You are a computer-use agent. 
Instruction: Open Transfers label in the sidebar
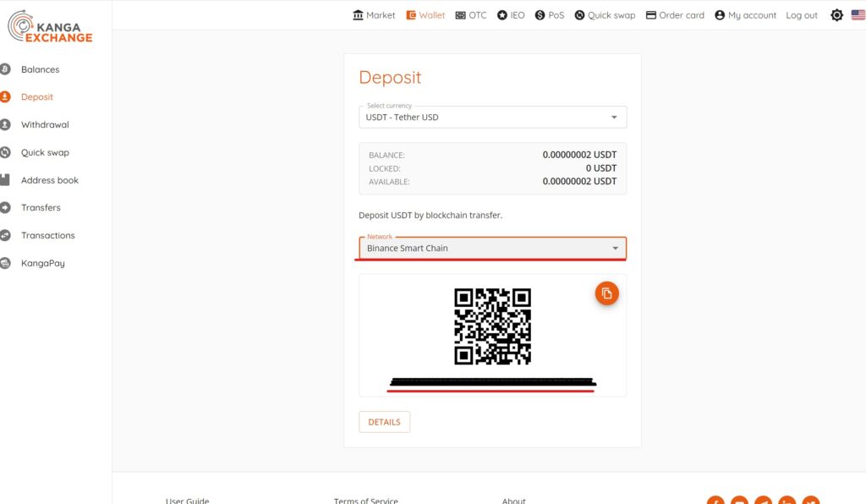41,207
